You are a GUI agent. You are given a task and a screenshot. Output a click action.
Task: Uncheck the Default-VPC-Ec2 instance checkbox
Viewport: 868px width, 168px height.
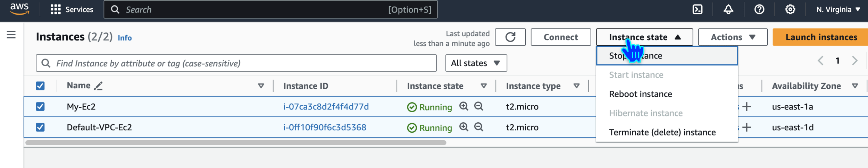coord(40,127)
